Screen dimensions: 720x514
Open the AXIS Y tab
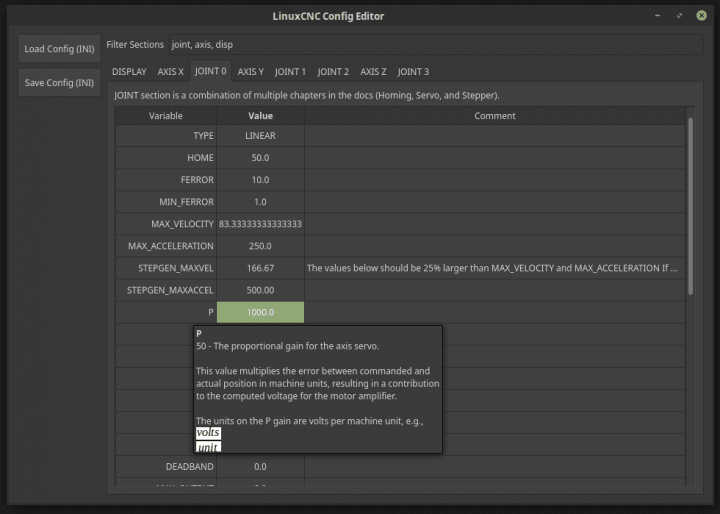[x=251, y=72]
